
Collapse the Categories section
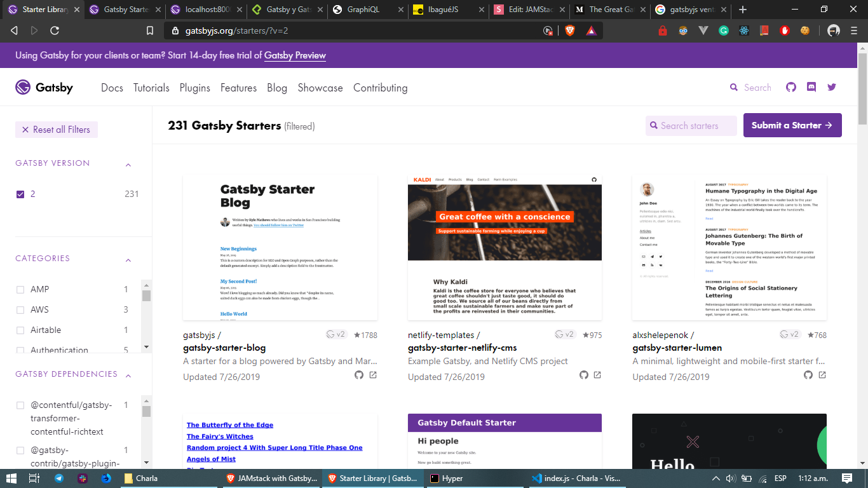pyautogui.click(x=128, y=260)
